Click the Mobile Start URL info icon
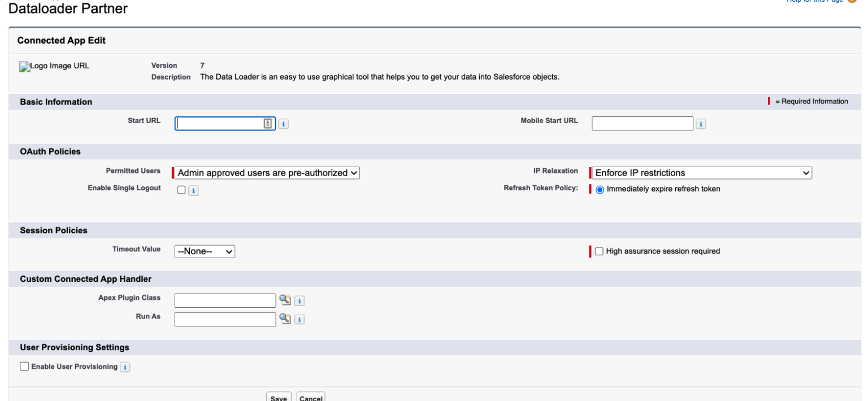Screen dimensions: 868x401 pyautogui.click(x=701, y=123)
